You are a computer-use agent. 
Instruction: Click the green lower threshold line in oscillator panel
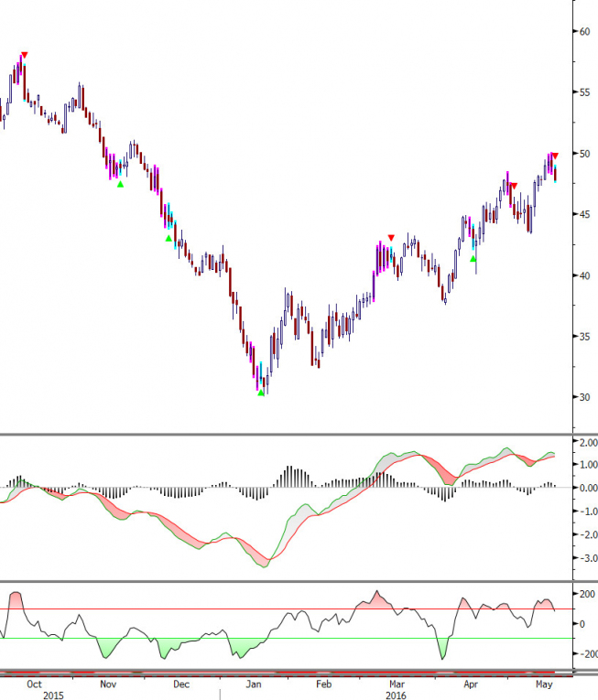click(286, 639)
